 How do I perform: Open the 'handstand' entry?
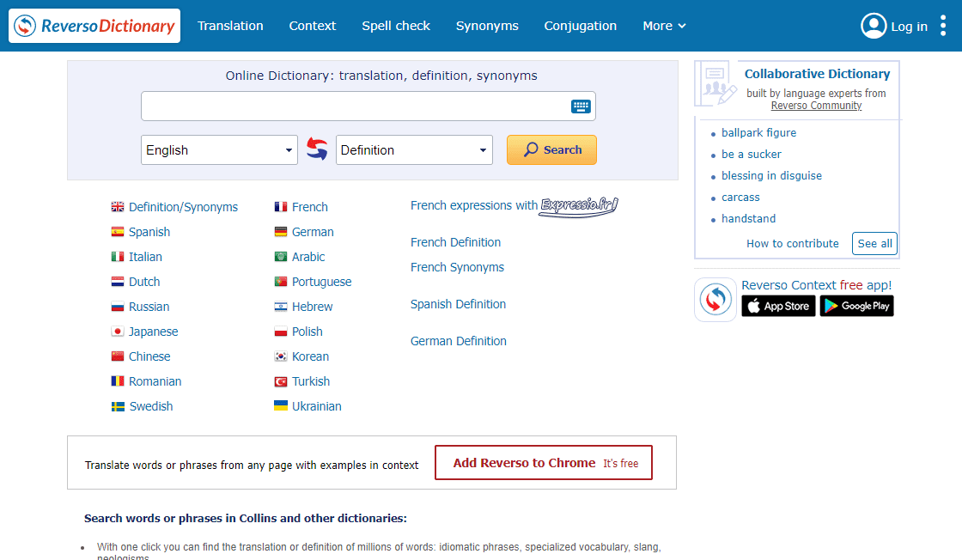(748, 218)
